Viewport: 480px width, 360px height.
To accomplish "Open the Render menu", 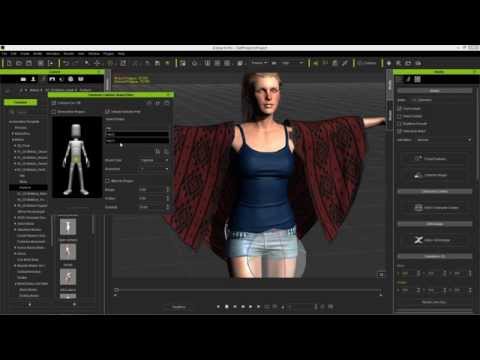I will point(69,54).
